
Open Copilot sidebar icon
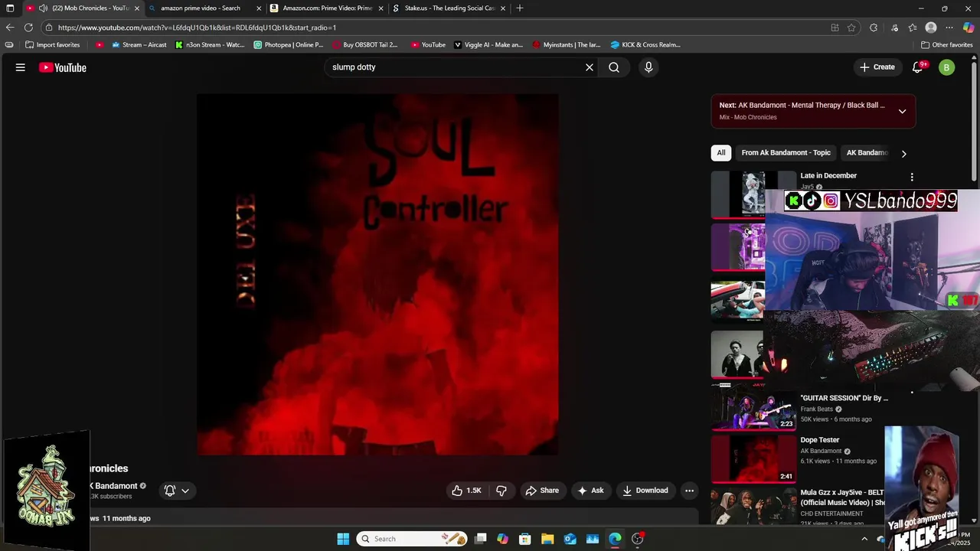click(x=969, y=28)
